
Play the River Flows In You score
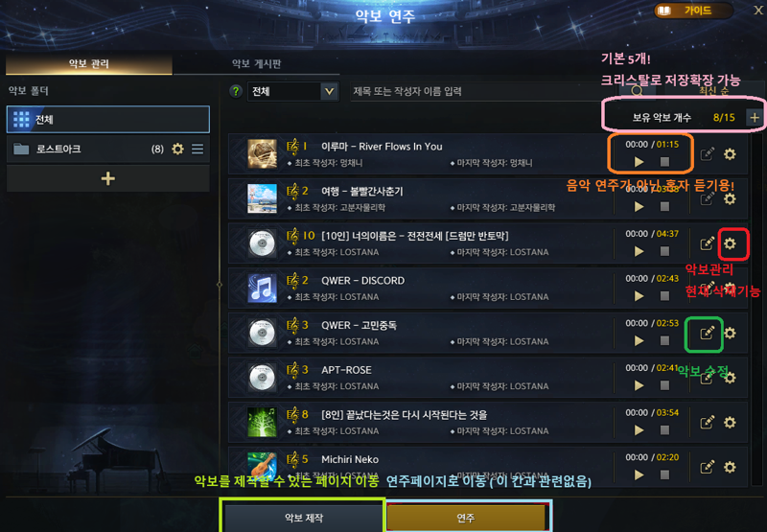tap(639, 162)
